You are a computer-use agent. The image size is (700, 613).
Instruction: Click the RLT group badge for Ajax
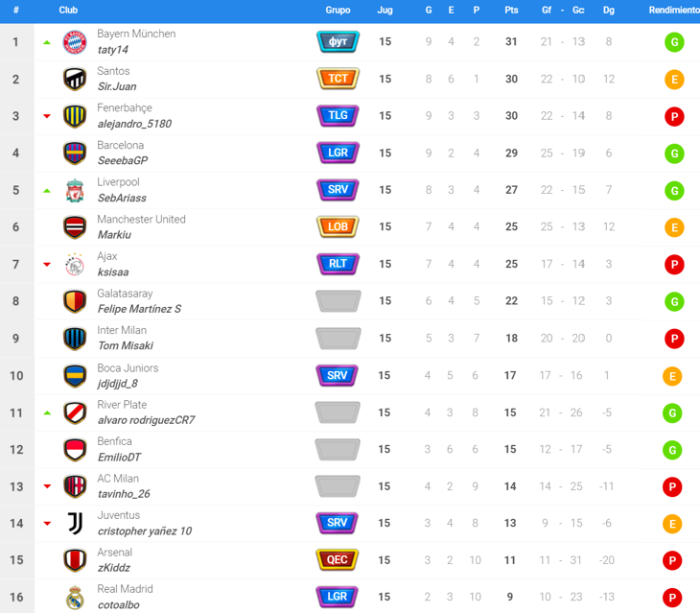point(338,264)
